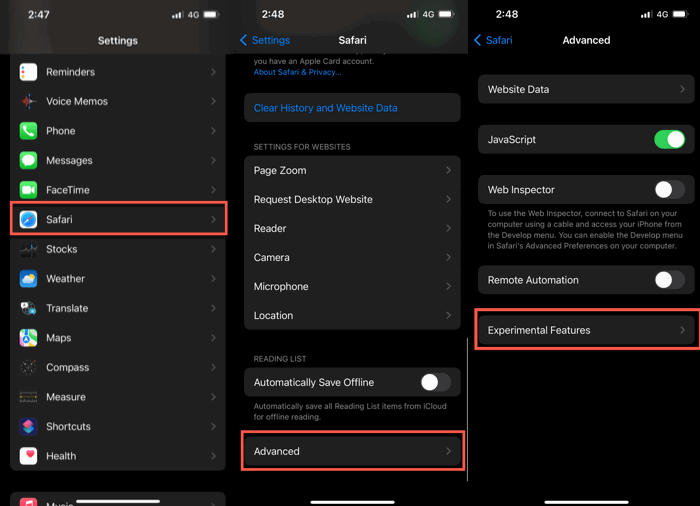Screen dimensions: 700x506
Task: Tap the 2:47 clock in status bar
Action: [x=39, y=15]
